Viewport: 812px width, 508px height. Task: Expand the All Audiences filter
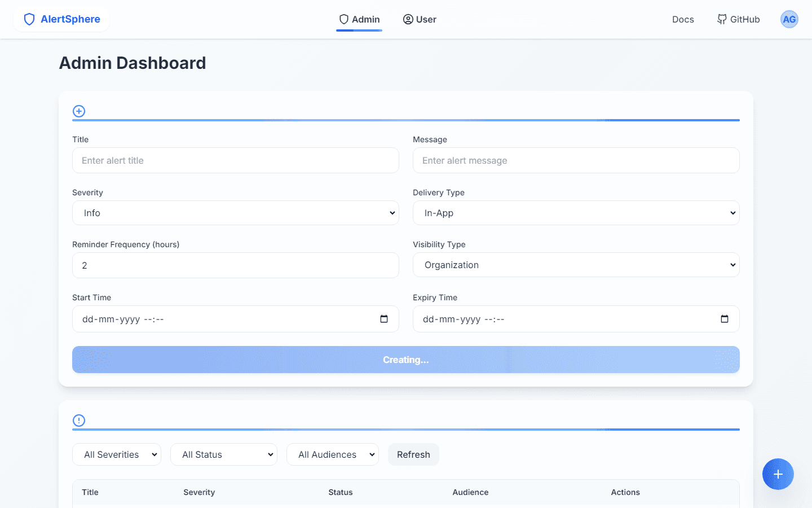pyautogui.click(x=333, y=454)
